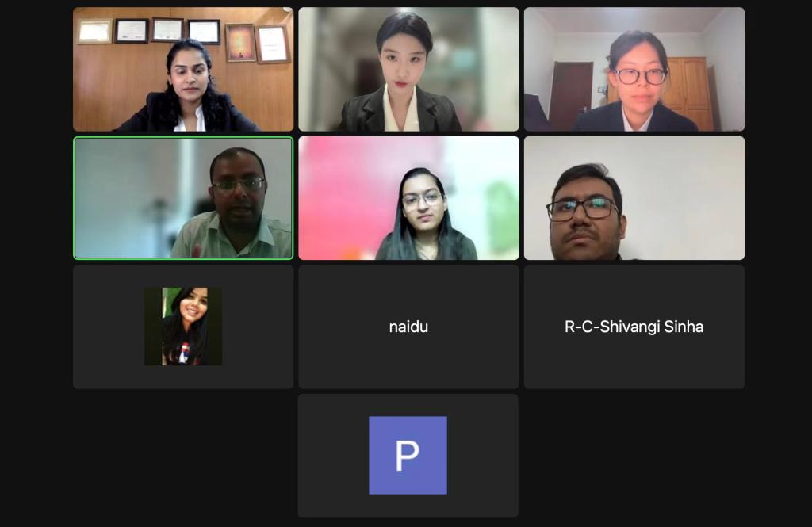812x527 pixels.
Task: Pick video of woman with blurred pink background
Action: [408, 198]
